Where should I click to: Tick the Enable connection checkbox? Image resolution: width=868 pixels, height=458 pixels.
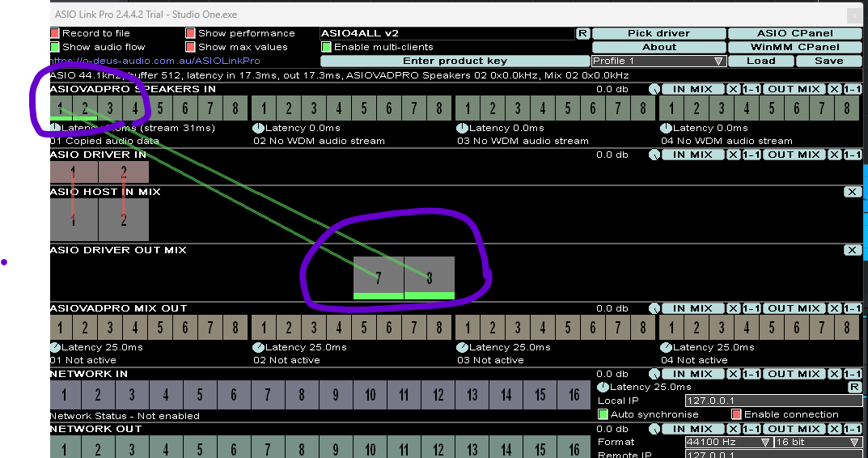[736, 414]
